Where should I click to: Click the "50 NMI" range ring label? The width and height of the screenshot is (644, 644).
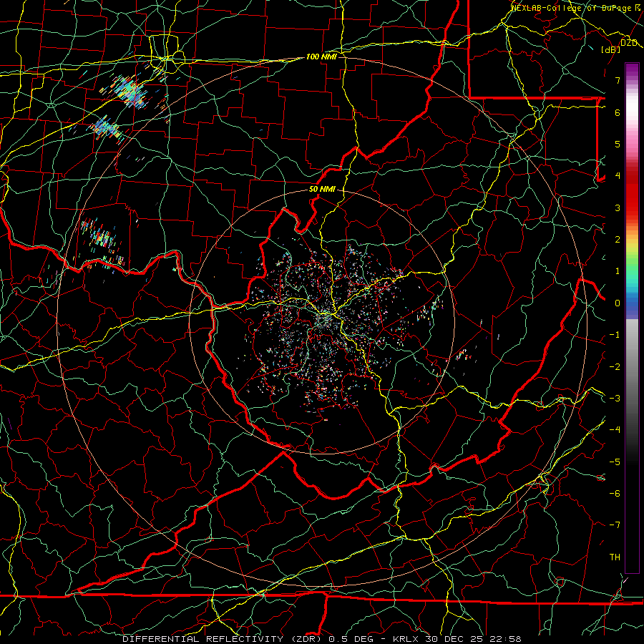pyautogui.click(x=322, y=190)
